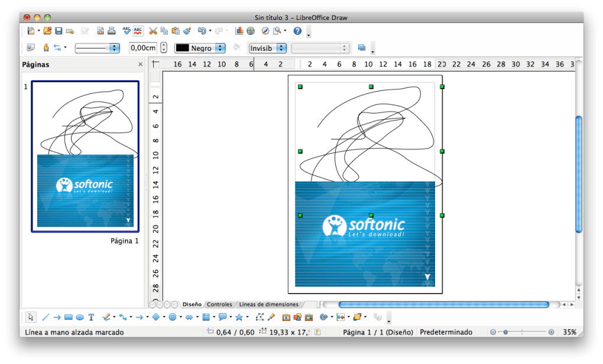
Task: Expand the line style dropdown
Action: [115, 48]
